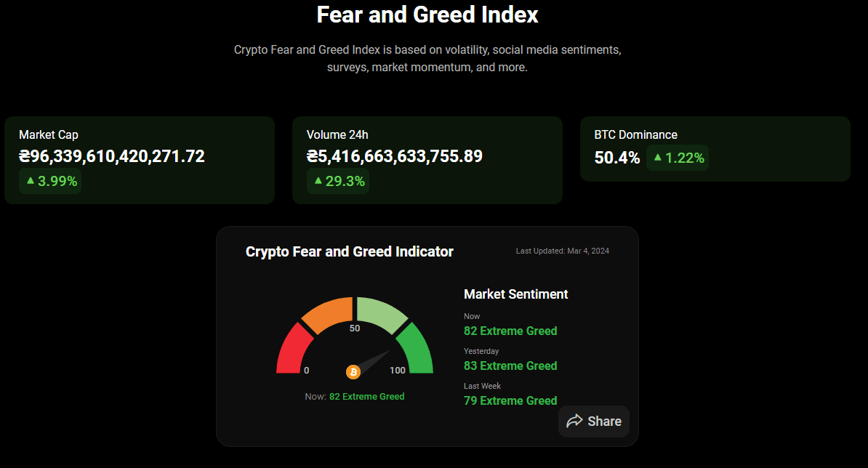The image size is (868, 468).
Task: Click the red extreme fear gauge segment
Action: coord(292,350)
